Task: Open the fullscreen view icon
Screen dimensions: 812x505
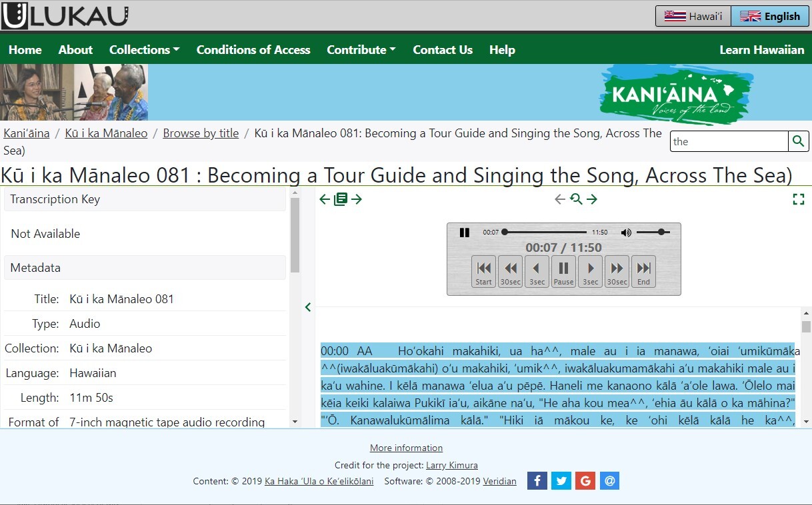Action: point(799,199)
